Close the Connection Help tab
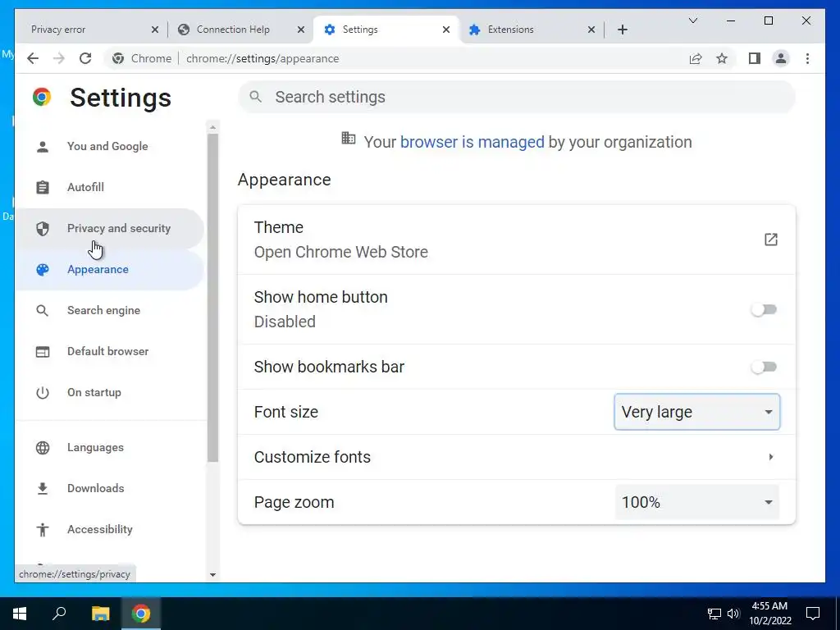 tap(301, 30)
